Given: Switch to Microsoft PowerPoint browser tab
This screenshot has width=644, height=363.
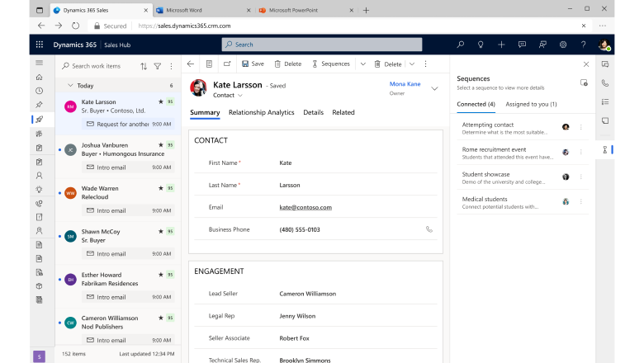Looking at the screenshot, I should (x=306, y=10).
